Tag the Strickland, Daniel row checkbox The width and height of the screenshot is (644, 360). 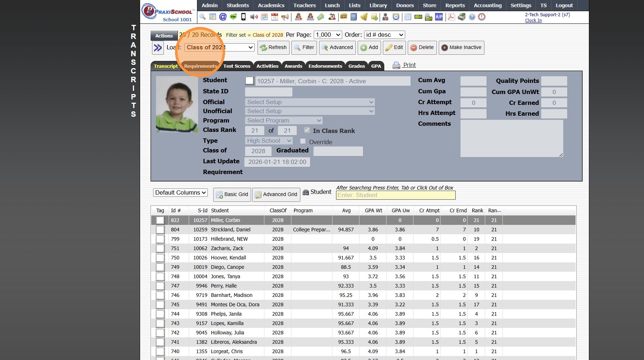click(160, 230)
